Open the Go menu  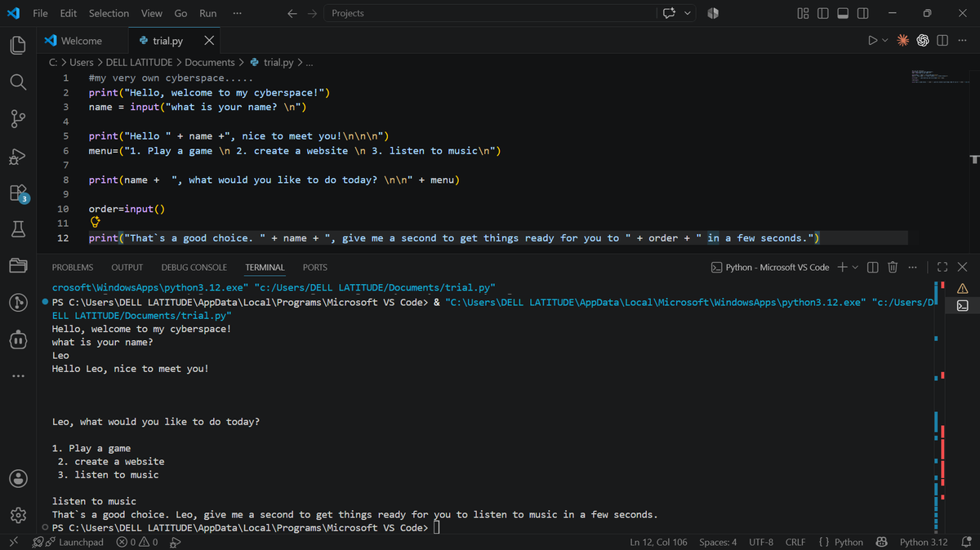(x=180, y=13)
